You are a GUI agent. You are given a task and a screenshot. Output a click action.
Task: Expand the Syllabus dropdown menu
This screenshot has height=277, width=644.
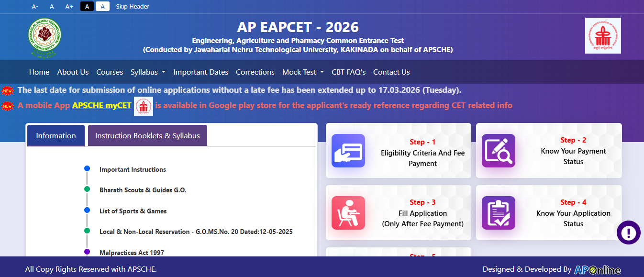(x=148, y=72)
